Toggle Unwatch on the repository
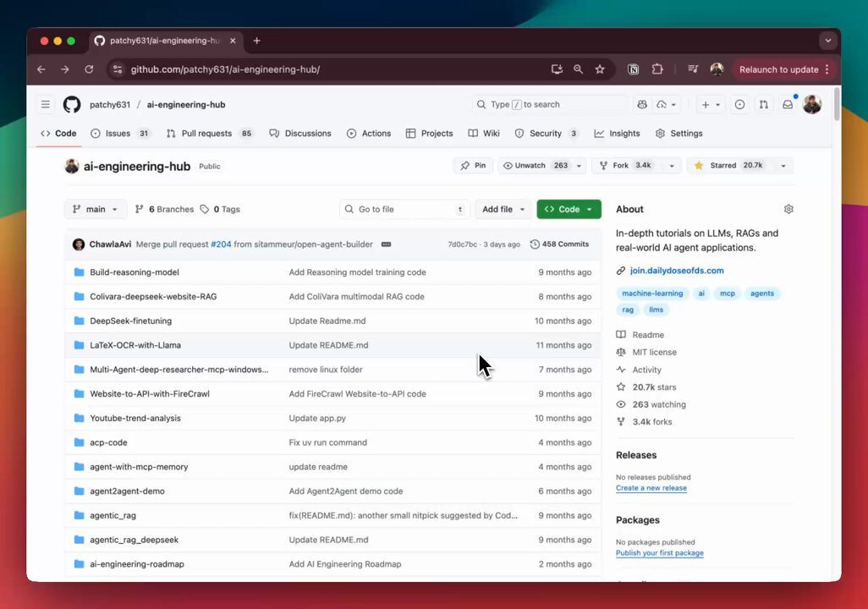Image resolution: width=868 pixels, height=609 pixels. [536, 166]
